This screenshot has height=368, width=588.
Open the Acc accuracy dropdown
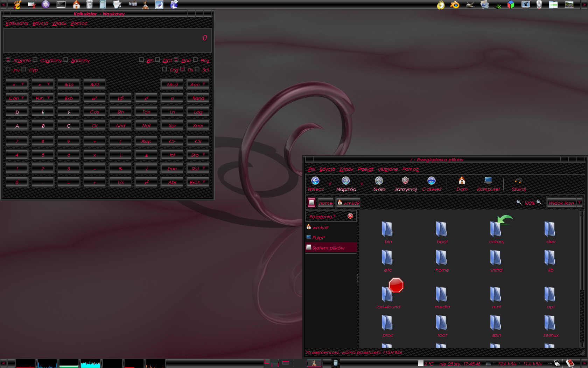[x=198, y=84]
